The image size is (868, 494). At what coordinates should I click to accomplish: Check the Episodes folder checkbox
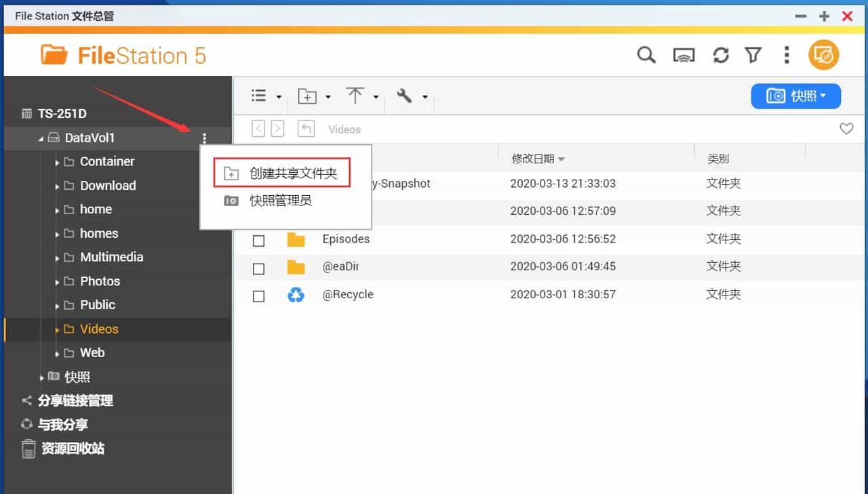tap(258, 241)
